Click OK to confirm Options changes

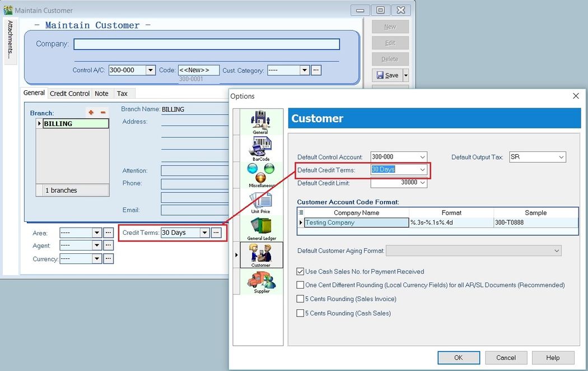(x=459, y=358)
